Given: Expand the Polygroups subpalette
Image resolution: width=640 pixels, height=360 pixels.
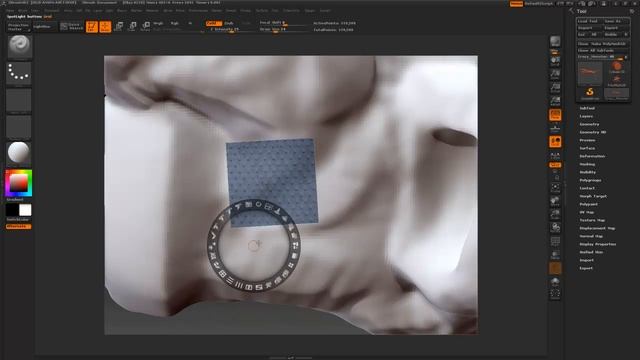Looking at the screenshot, I should 590,180.
